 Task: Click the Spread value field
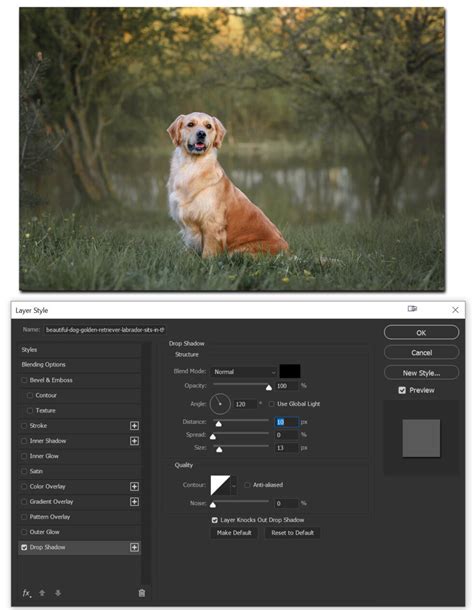tap(286, 435)
